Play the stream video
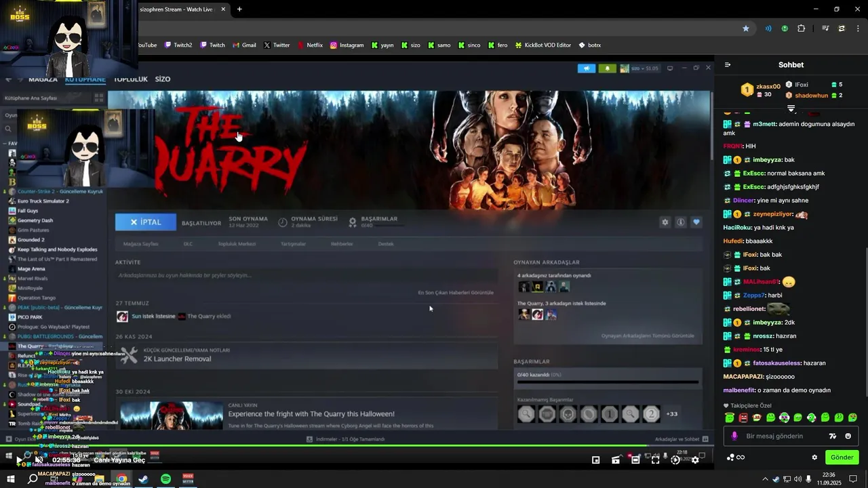The width and height of the screenshot is (868, 488). 18,460
